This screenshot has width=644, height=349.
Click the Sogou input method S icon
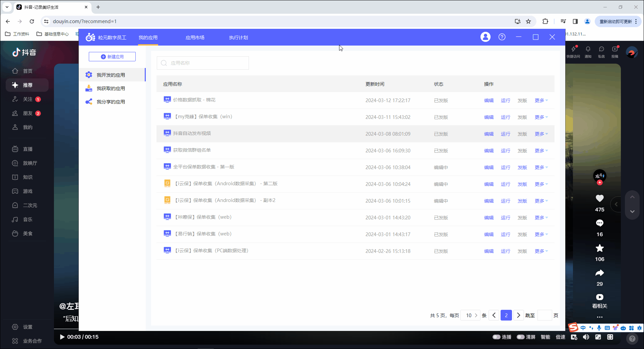pyautogui.click(x=573, y=327)
